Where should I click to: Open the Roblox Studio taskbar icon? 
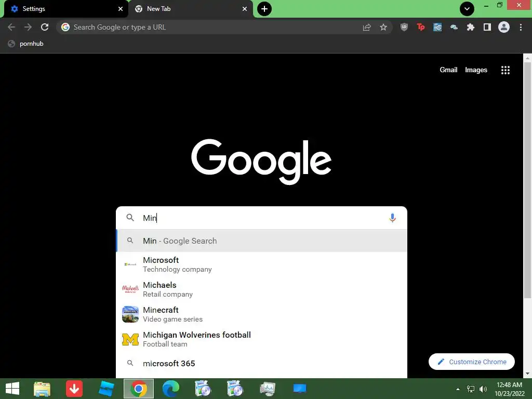[106, 389]
